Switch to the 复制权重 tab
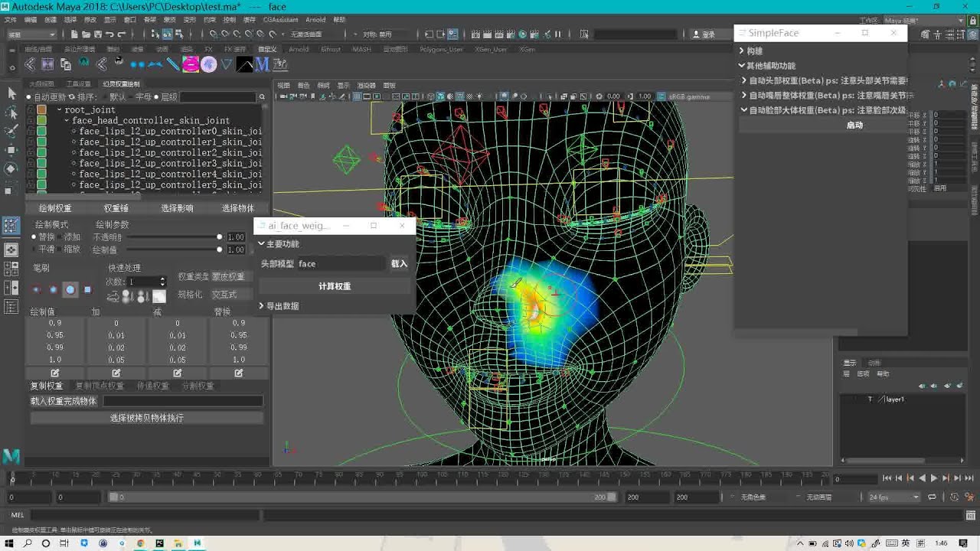The height and width of the screenshot is (551, 980). (x=46, y=386)
